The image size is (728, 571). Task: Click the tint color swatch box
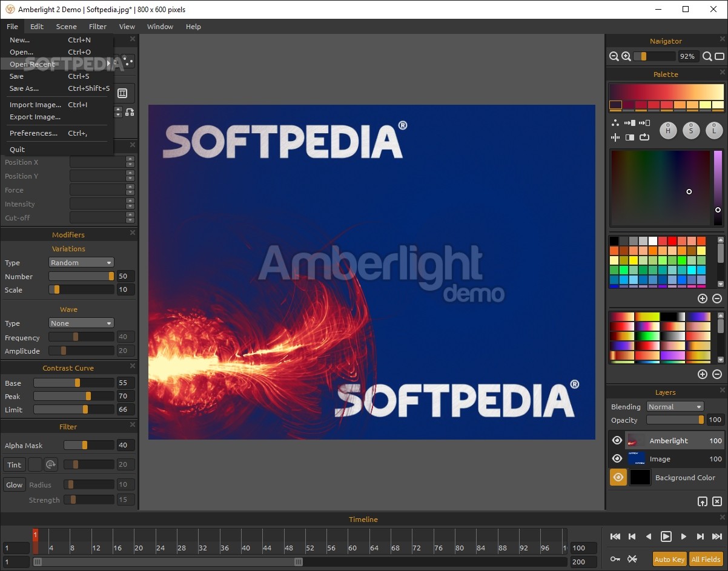pyautogui.click(x=35, y=464)
